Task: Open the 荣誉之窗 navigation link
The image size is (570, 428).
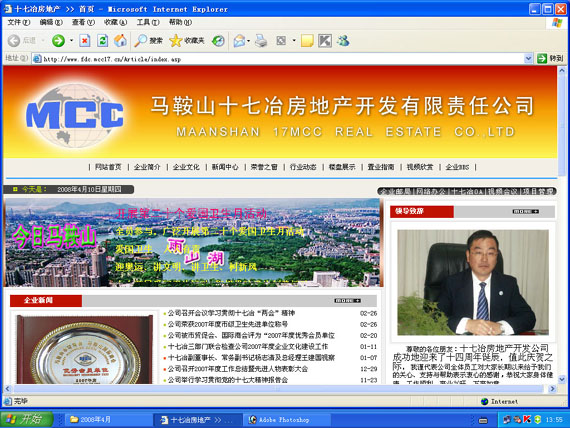Action: [x=264, y=167]
